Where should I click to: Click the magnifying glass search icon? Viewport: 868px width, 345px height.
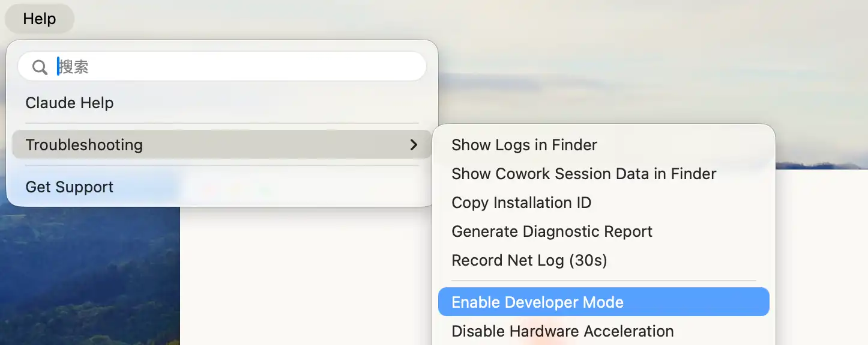coord(40,67)
